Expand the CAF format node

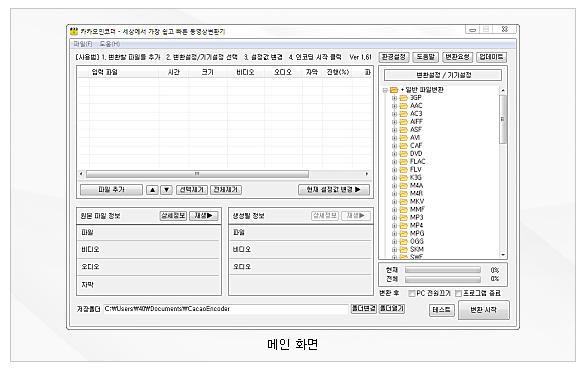pos(394,146)
